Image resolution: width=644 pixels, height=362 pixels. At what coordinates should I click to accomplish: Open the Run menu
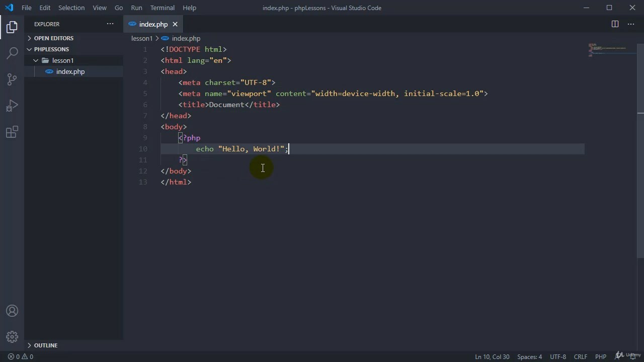(136, 8)
